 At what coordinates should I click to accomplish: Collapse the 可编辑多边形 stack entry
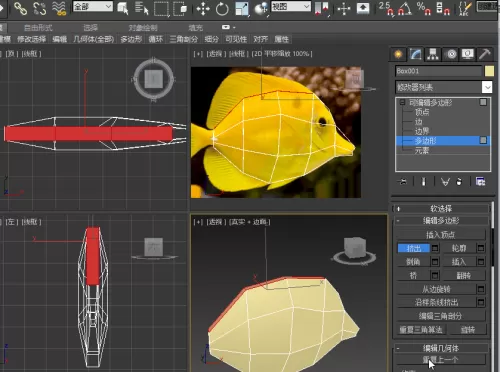click(402, 102)
